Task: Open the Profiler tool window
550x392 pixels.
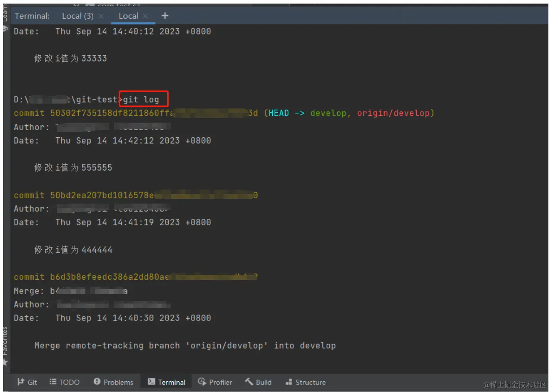Action: (x=215, y=382)
